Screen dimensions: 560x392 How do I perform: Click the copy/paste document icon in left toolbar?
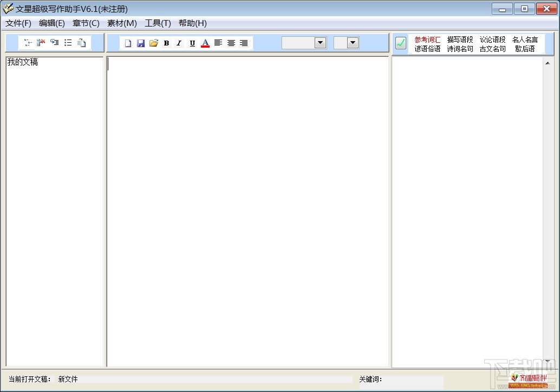81,43
